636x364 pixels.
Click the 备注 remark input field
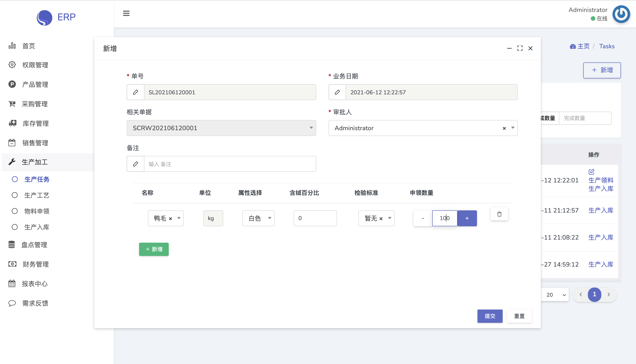230,164
